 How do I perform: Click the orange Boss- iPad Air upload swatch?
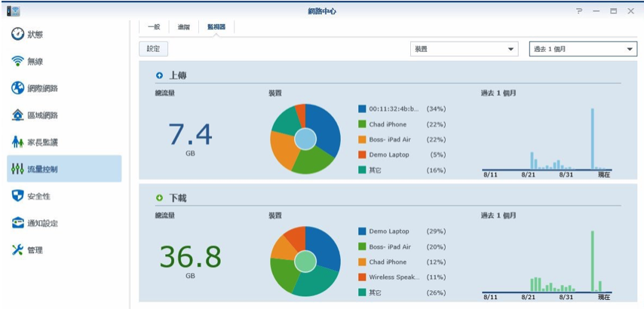(x=362, y=139)
